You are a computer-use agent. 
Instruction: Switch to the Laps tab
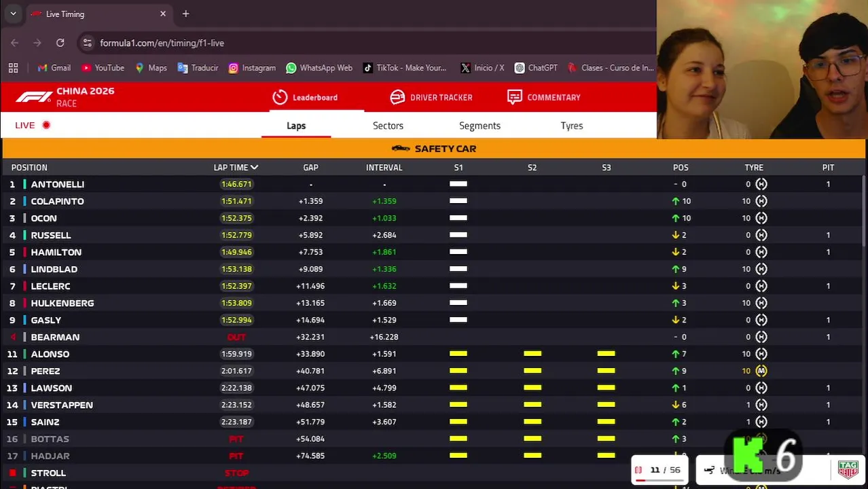pyautogui.click(x=296, y=126)
